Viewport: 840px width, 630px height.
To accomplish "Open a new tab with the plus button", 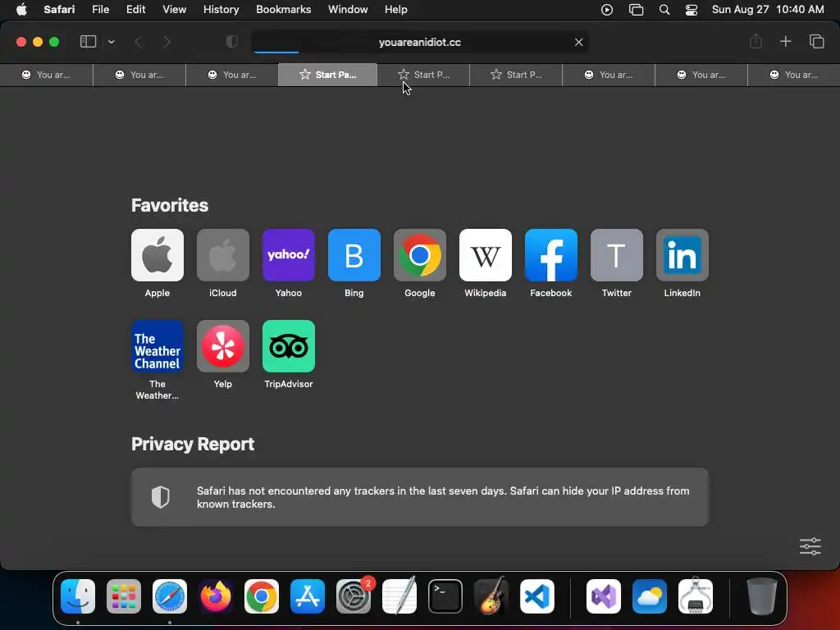I will 785,41.
